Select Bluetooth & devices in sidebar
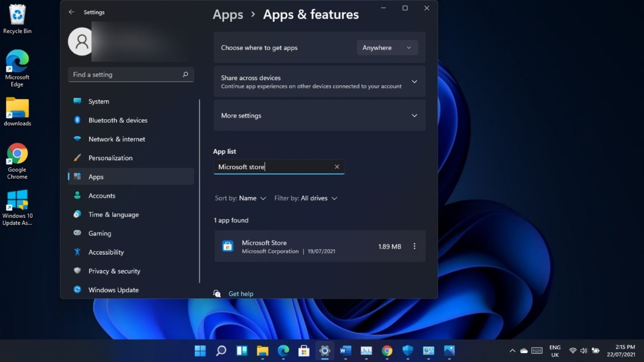The width and height of the screenshot is (644, 362). (x=117, y=120)
